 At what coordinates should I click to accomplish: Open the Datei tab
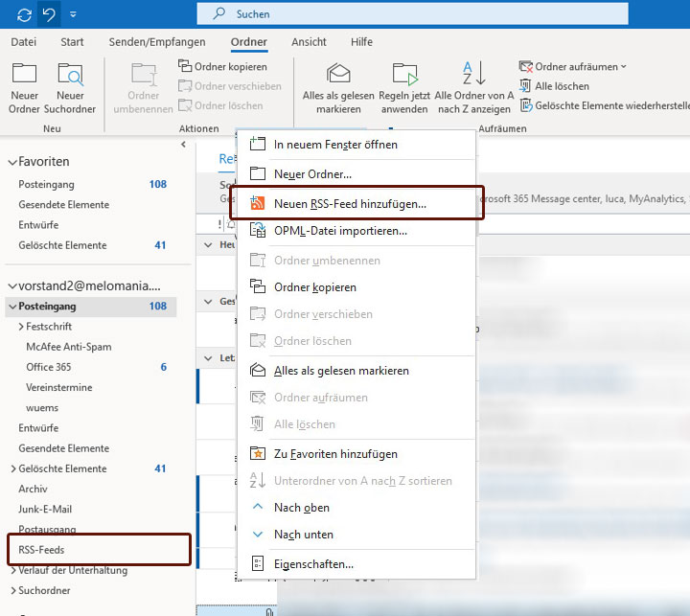point(23,42)
